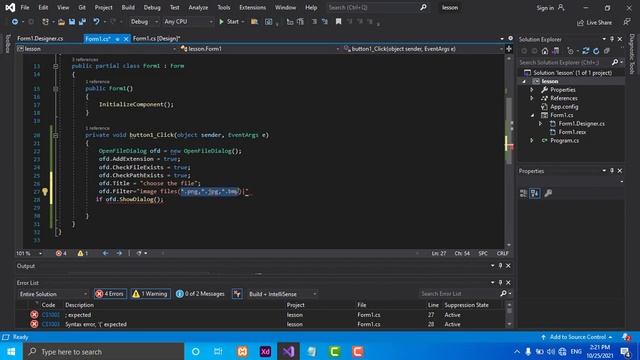The image size is (640, 360).
Task: Open the Analyze menu
Action: [198, 8]
